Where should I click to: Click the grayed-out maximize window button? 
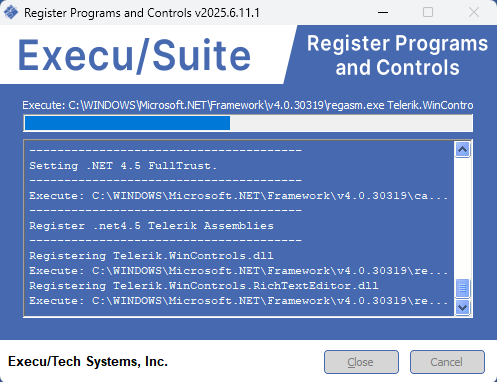[x=428, y=13]
